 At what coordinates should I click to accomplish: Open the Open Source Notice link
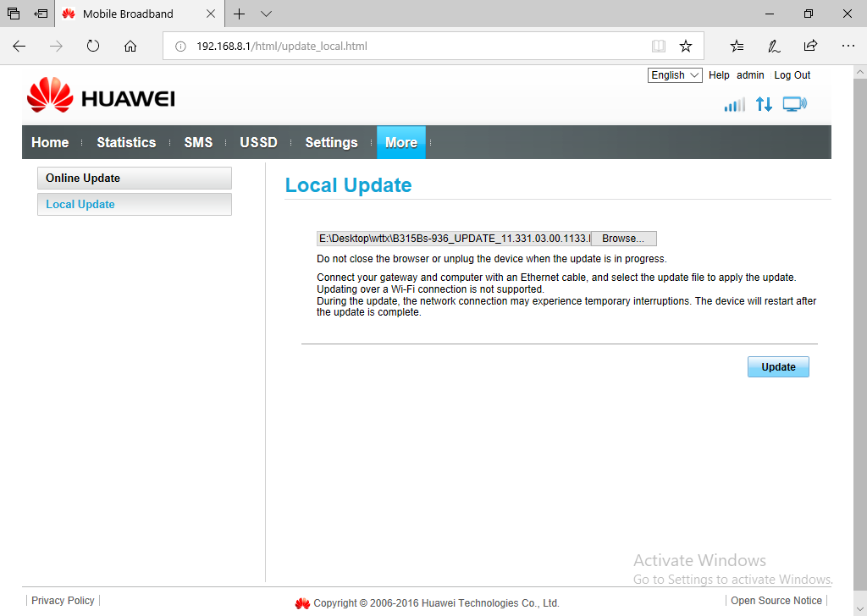(x=776, y=601)
